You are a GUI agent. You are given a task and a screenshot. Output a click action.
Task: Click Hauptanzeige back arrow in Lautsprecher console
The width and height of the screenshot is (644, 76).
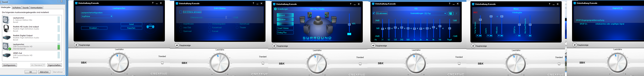pos(76,45)
